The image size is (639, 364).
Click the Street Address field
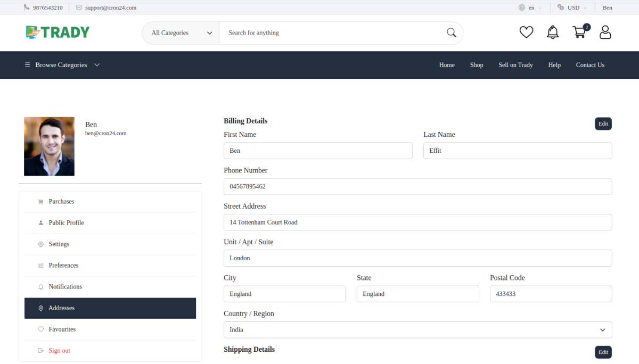417,222
